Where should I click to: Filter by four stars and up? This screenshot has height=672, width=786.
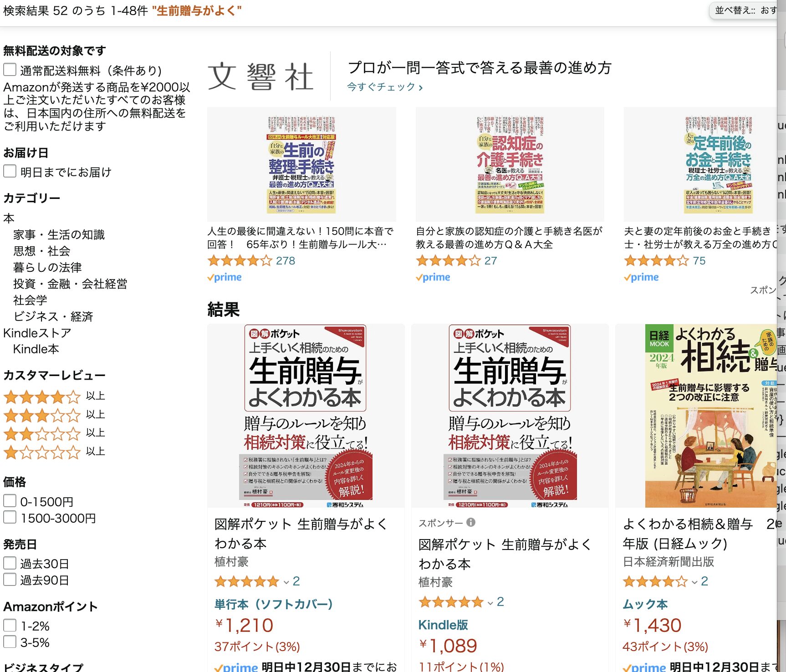point(54,397)
